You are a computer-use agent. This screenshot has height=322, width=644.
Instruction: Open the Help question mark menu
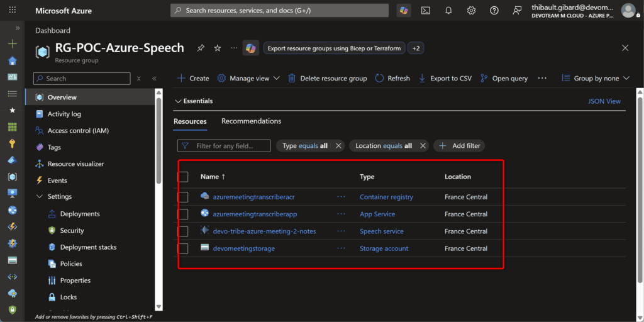click(x=494, y=10)
